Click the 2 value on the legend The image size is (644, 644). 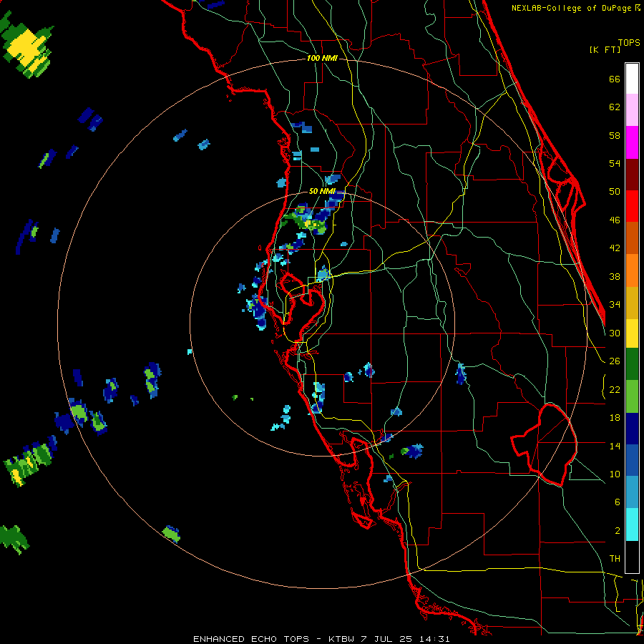pos(617,530)
